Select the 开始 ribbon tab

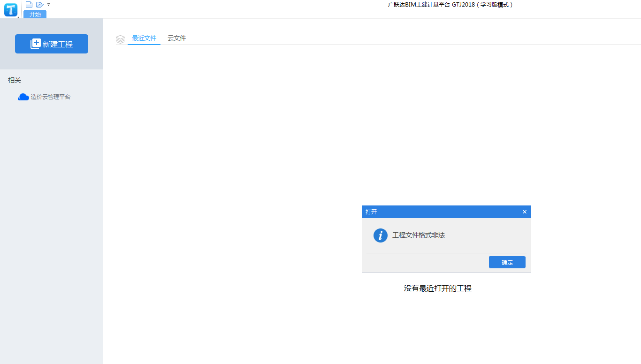point(35,14)
